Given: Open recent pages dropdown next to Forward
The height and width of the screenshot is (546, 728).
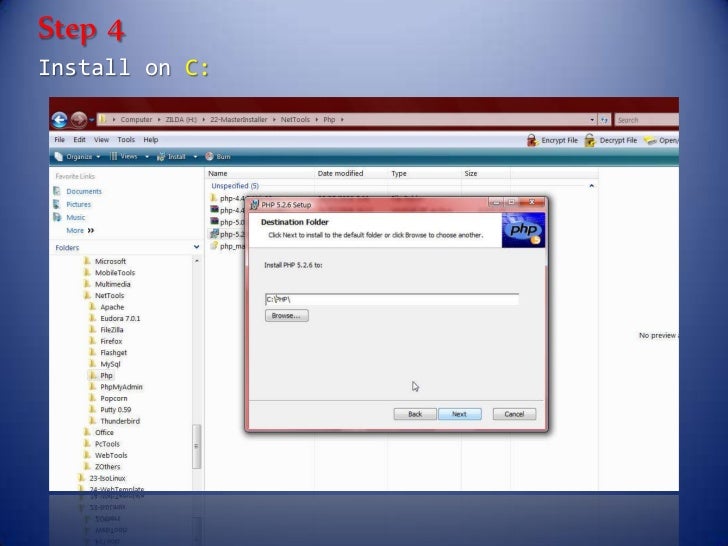Looking at the screenshot, I should (x=91, y=120).
